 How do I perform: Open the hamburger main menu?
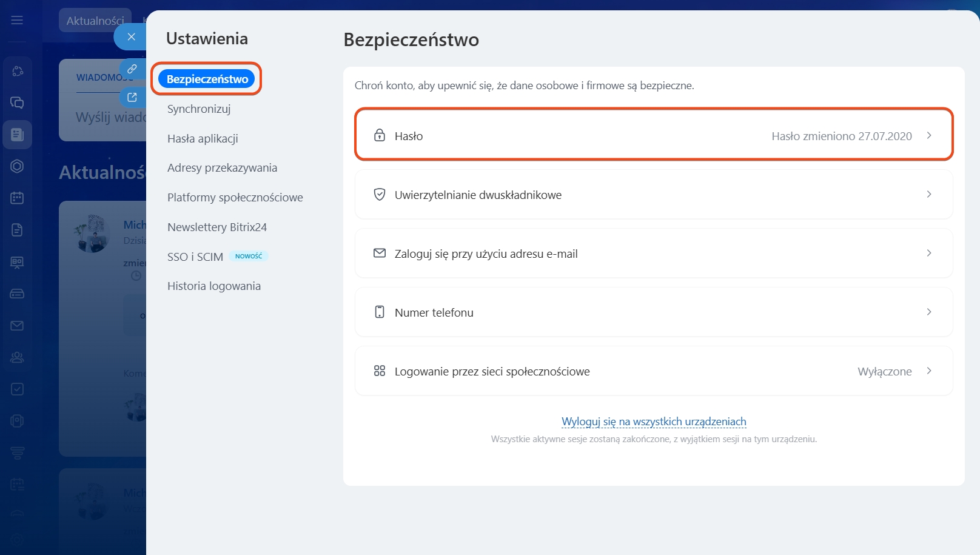pos(17,20)
